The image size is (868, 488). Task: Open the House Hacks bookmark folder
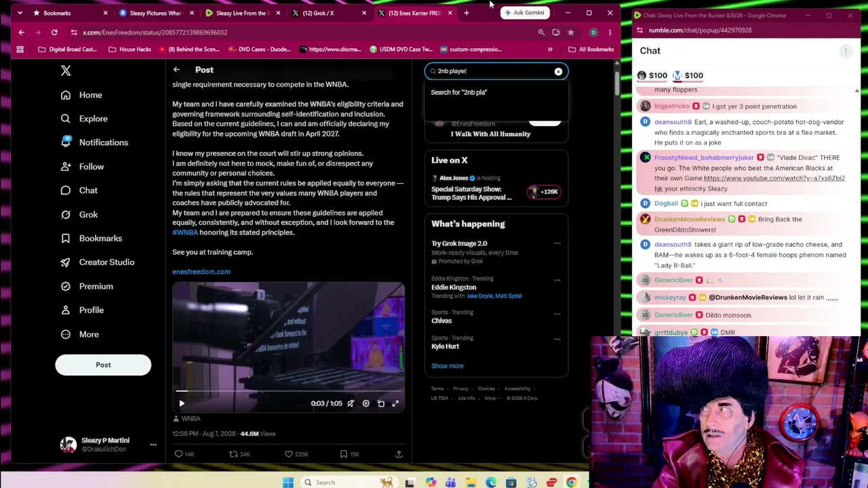coord(129,49)
